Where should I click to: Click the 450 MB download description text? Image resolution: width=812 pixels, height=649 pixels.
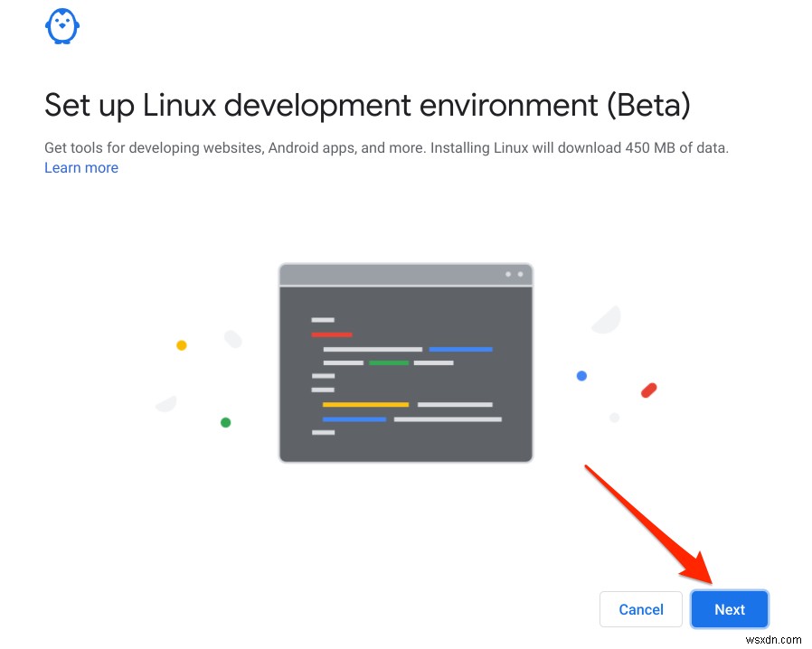[386, 147]
